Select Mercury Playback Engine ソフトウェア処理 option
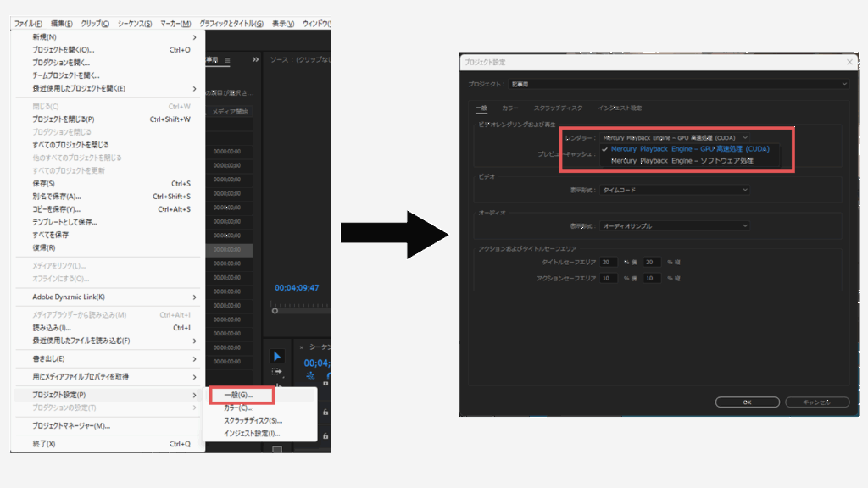Screen dimensions: 868x488 point(682,160)
